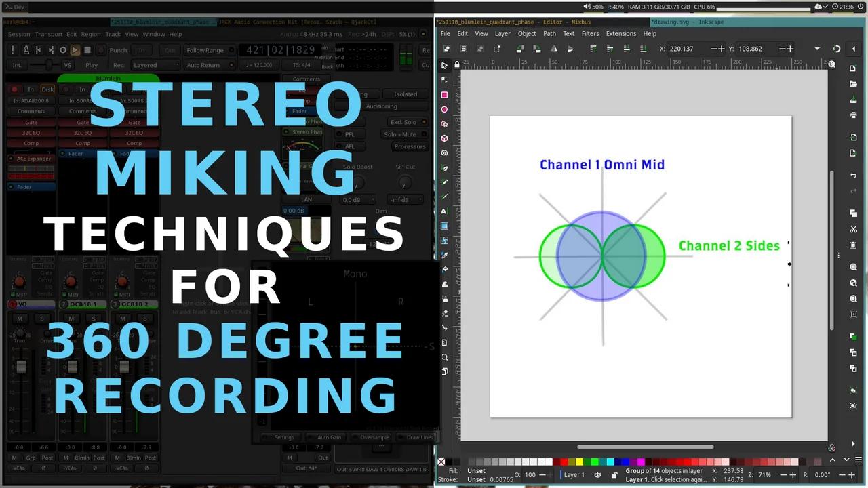This screenshot has height=488, width=868.
Task: Open the Inkscape Extensions menu
Action: click(x=621, y=33)
